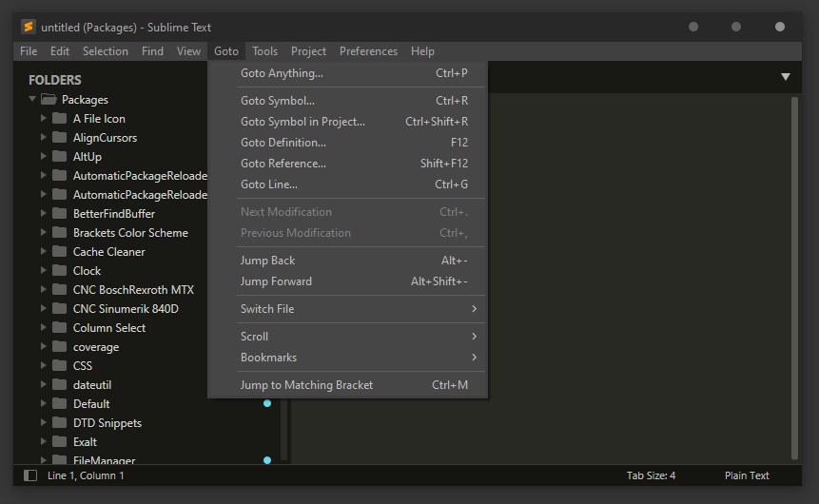Click the blue status dot beside Default
The height and width of the screenshot is (504, 819).
tap(267, 403)
